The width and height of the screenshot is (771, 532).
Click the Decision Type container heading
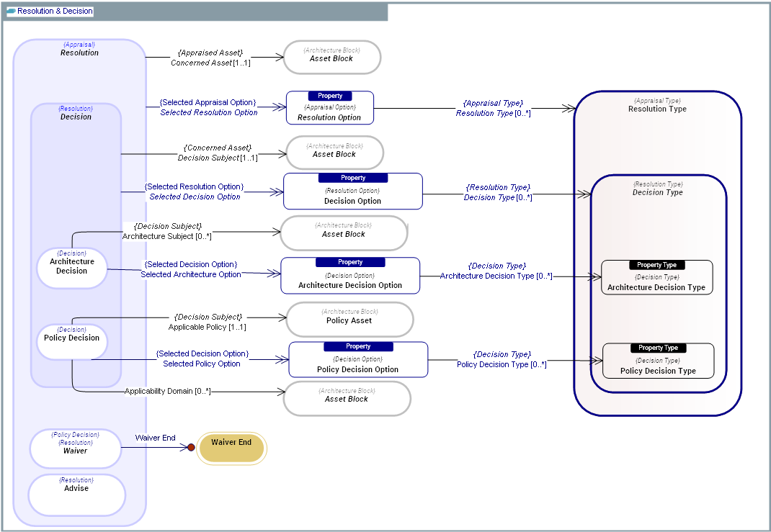coord(657,192)
